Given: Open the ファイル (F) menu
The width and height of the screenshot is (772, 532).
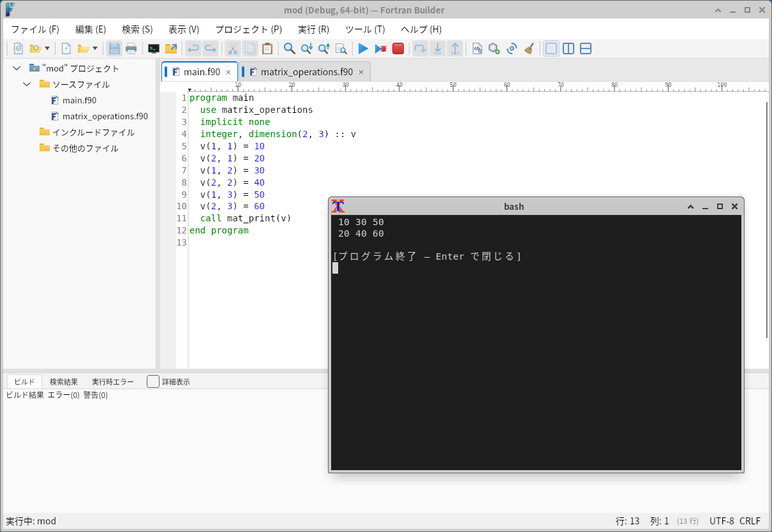Looking at the screenshot, I should point(35,29).
